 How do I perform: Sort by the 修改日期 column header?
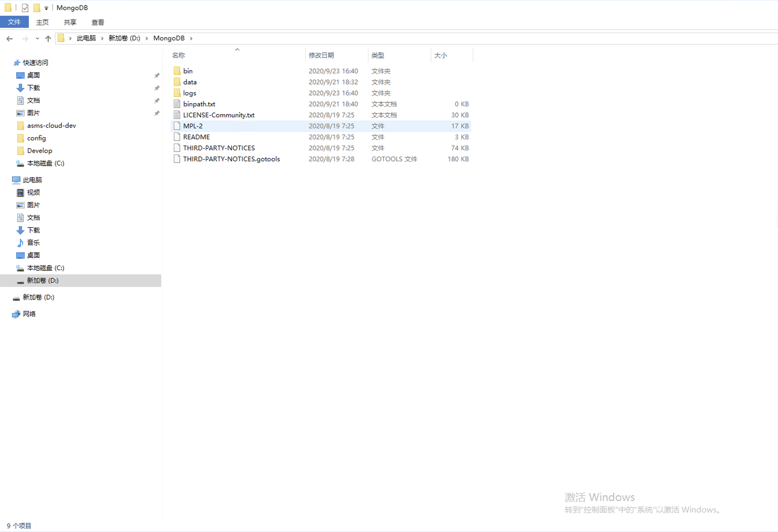pyautogui.click(x=321, y=55)
